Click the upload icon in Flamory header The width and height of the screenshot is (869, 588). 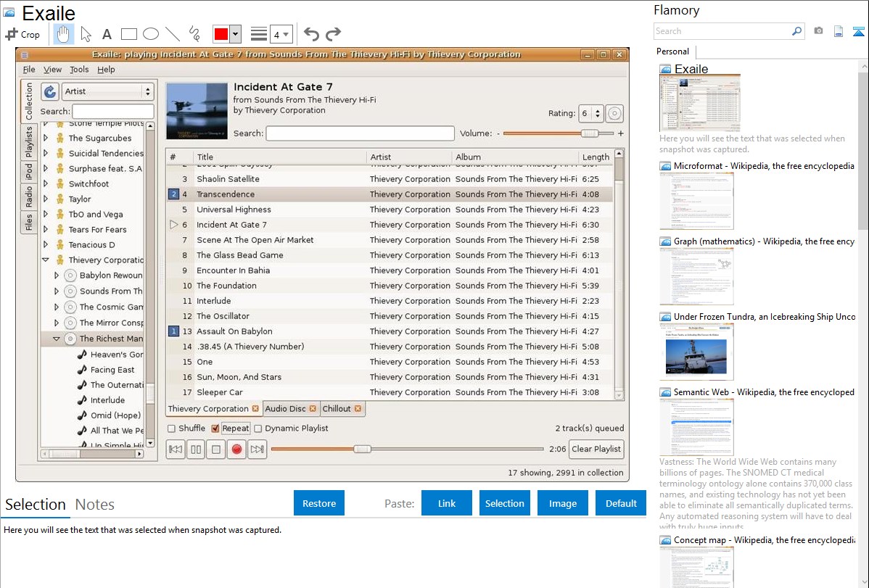pos(858,31)
